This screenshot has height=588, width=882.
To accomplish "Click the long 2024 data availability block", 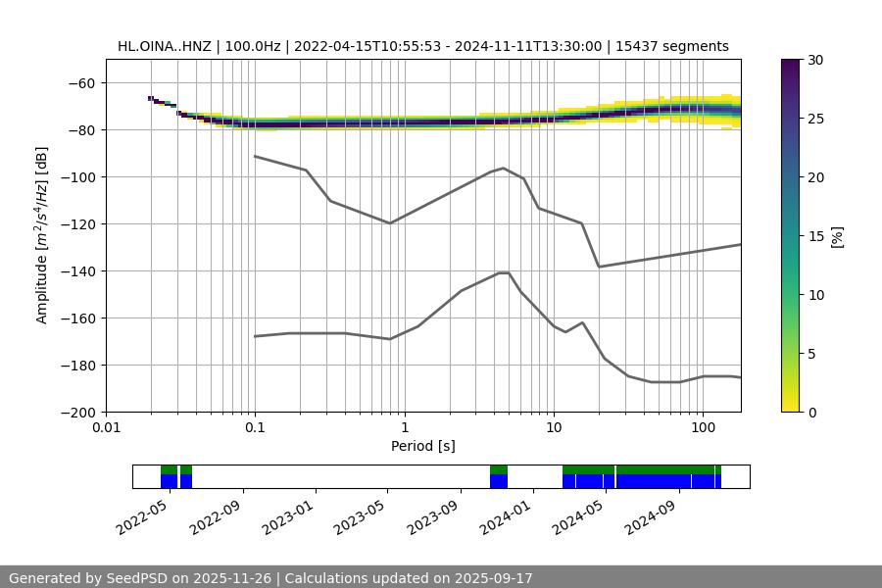I will point(642,477).
